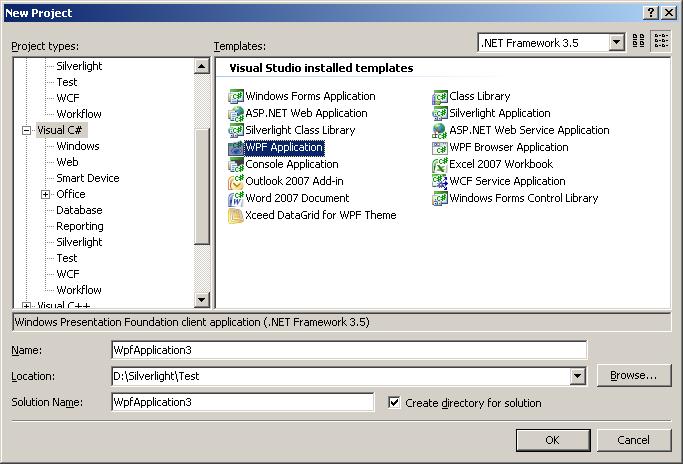683x464 pixels.
Task: Select the Silverlight Application template icon
Action: [x=440, y=113]
